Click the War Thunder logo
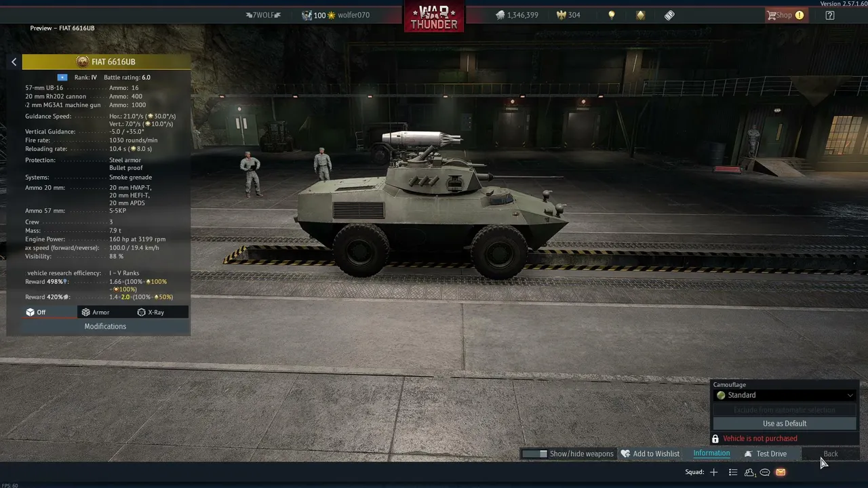Screen dimensions: 868x488 [434, 16]
